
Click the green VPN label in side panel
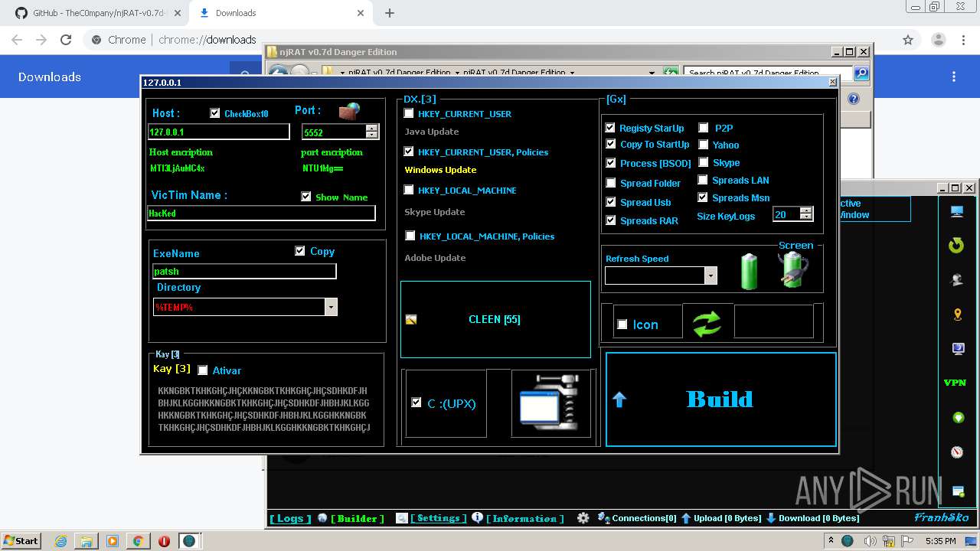click(x=955, y=383)
